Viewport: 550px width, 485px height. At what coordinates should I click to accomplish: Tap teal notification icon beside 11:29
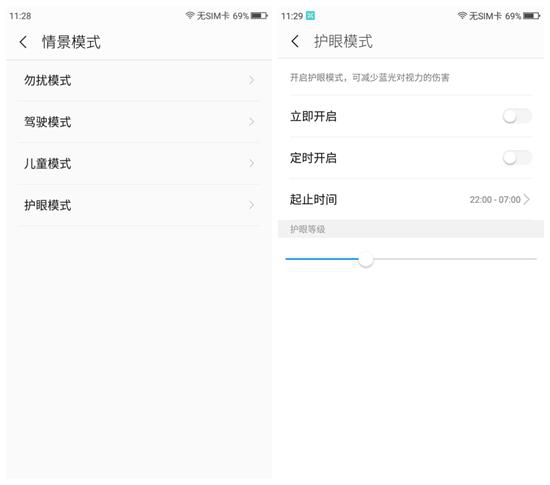(x=310, y=15)
